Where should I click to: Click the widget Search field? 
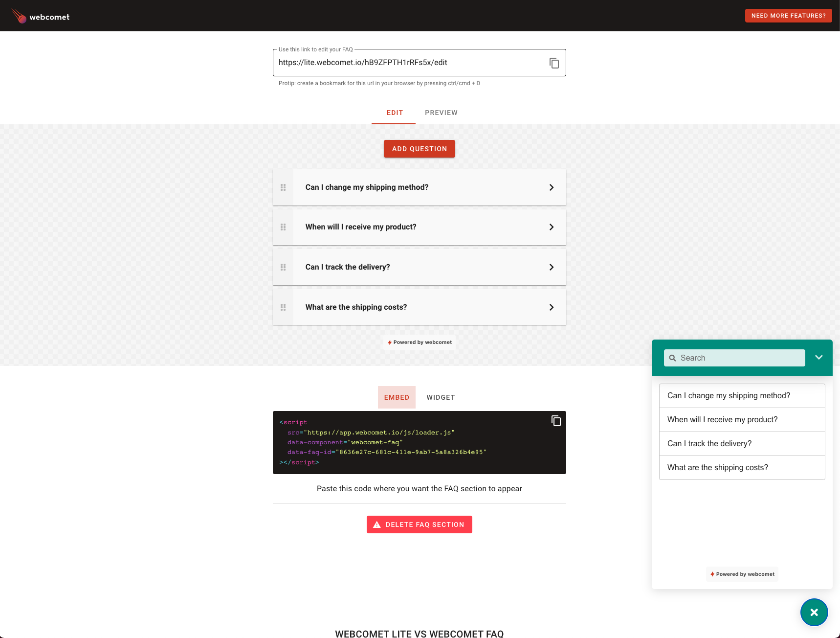(x=734, y=358)
